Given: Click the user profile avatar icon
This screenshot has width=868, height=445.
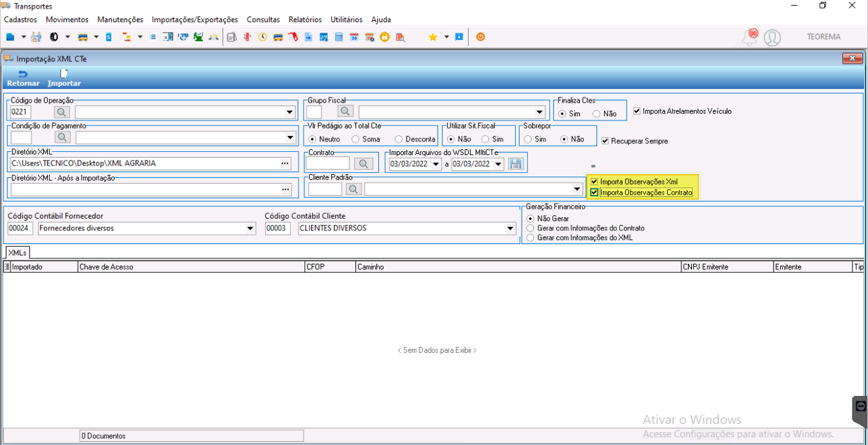Looking at the screenshot, I should (x=772, y=37).
